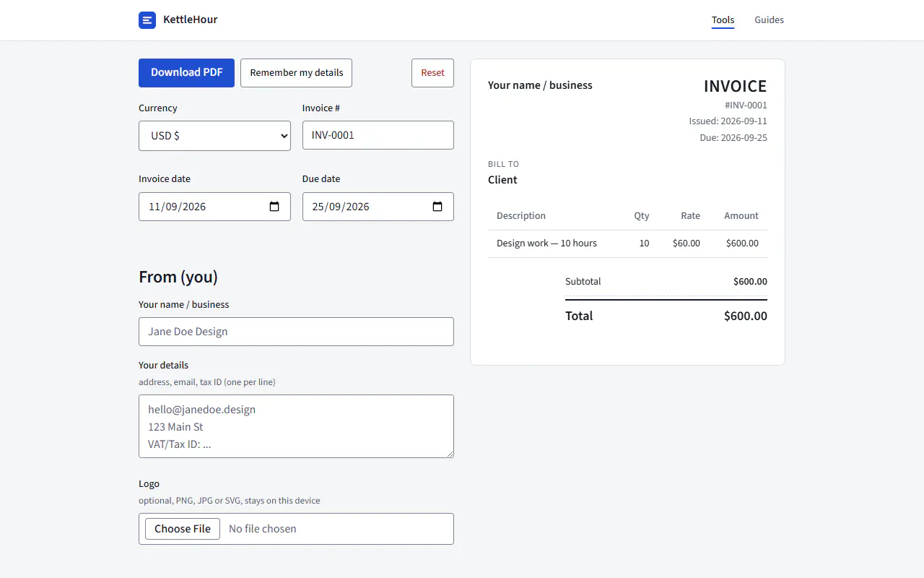Click the red Reset button
924x578 pixels.
tap(432, 73)
